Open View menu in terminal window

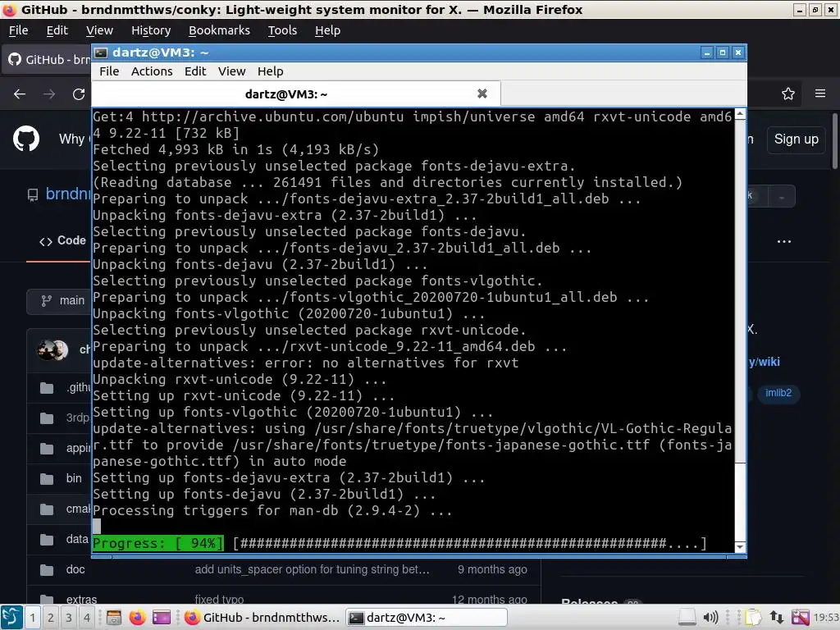pos(231,71)
